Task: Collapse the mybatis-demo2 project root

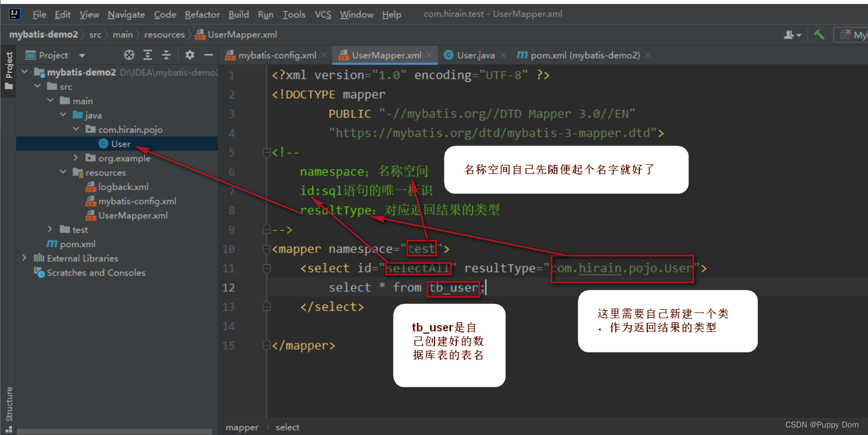Action: 25,72
